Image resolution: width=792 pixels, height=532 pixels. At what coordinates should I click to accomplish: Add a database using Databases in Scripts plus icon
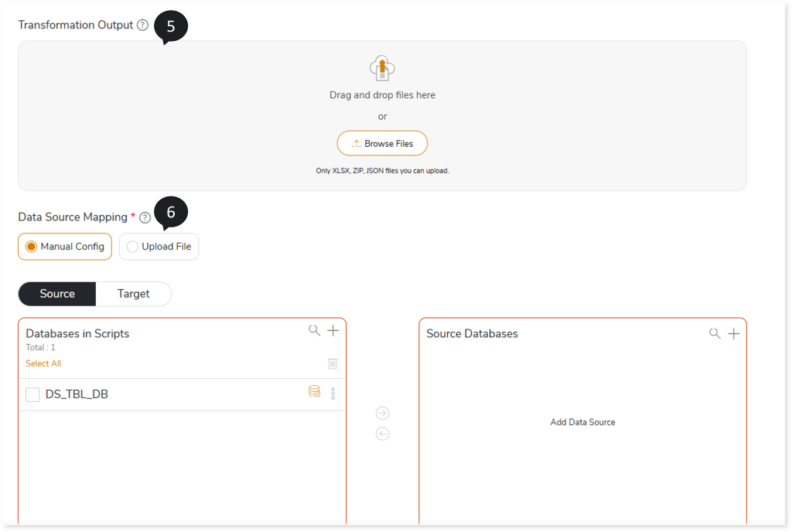coord(333,331)
